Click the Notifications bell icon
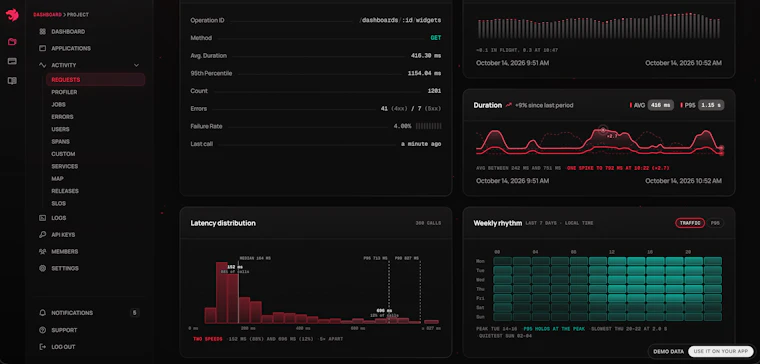 point(43,313)
